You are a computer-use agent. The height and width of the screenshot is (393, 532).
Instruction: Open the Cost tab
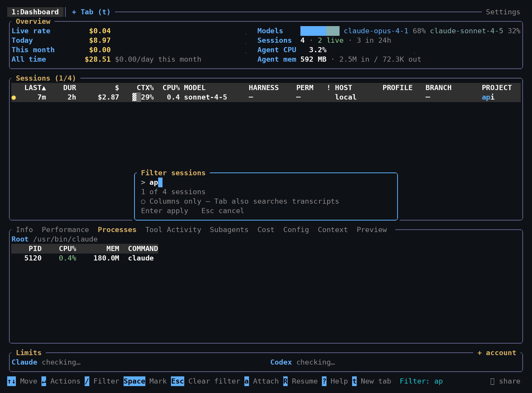point(266,230)
